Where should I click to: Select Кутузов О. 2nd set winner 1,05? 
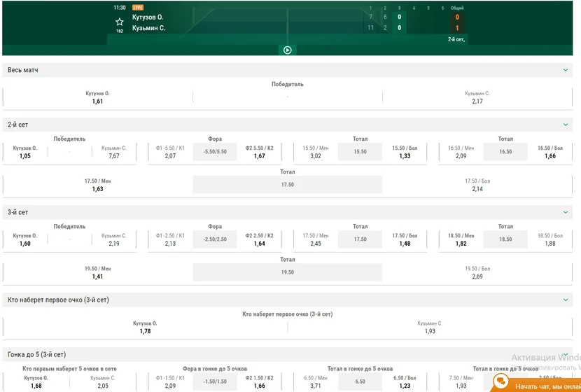click(24, 153)
